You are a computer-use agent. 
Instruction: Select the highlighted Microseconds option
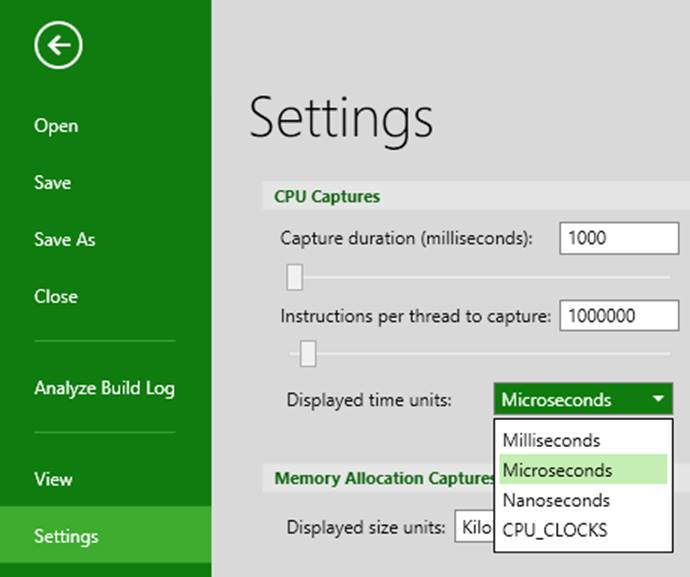pyautogui.click(x=584, y=470)
